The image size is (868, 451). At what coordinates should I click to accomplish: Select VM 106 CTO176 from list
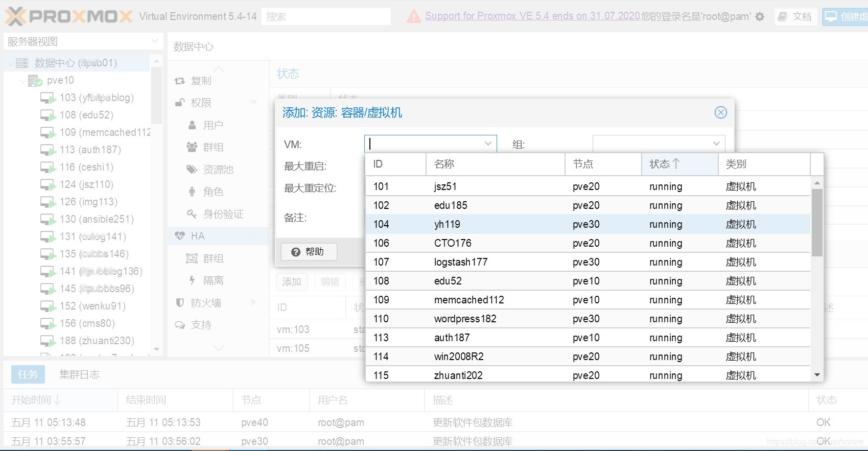588,243
